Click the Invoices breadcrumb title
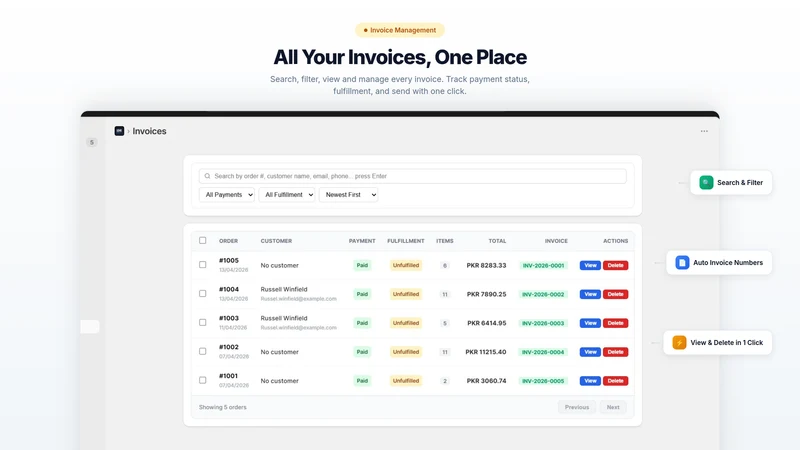 pos(149,131)
